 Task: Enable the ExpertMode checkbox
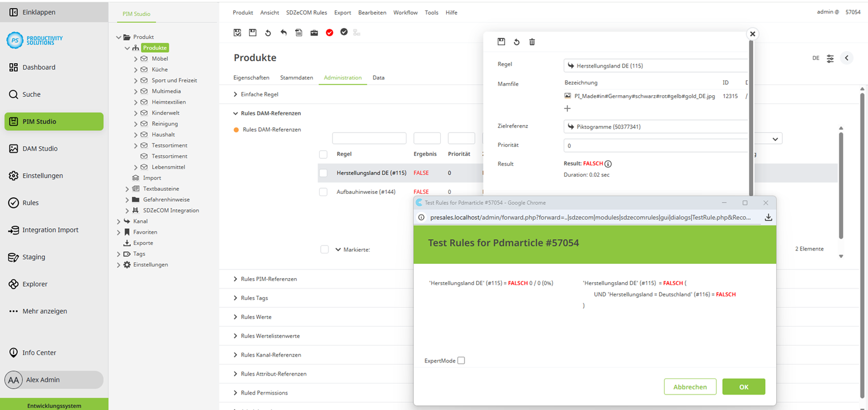pyautogui.click(x=461, y=361)
